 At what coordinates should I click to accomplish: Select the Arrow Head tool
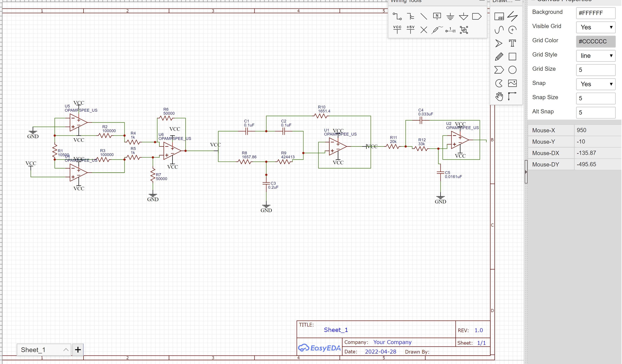pyautogui.click(x=499, y=43)
